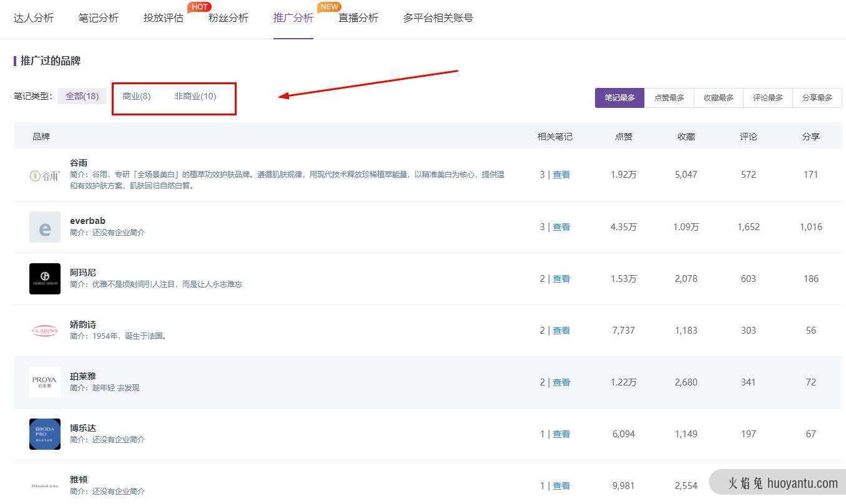Select the 2,680 favorites value for 珀莱雅
Screen dimensions: 846x504
(x=686, y=382)
